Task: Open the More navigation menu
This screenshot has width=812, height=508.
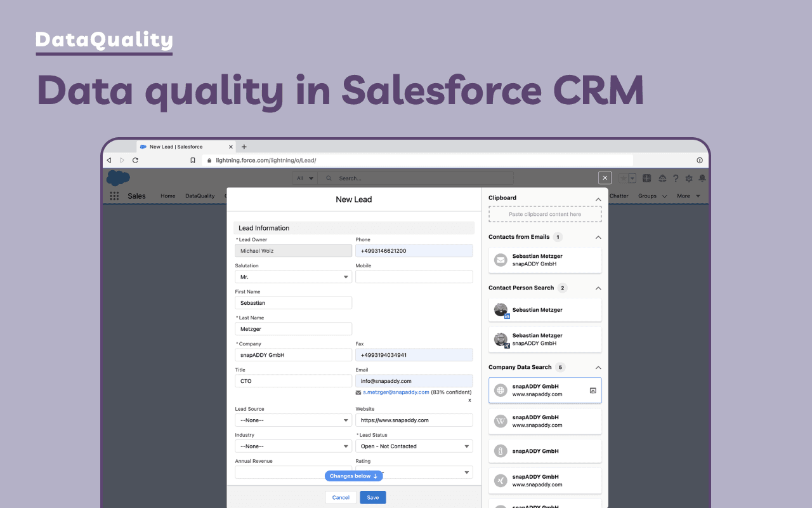Action: pos(688,196)
